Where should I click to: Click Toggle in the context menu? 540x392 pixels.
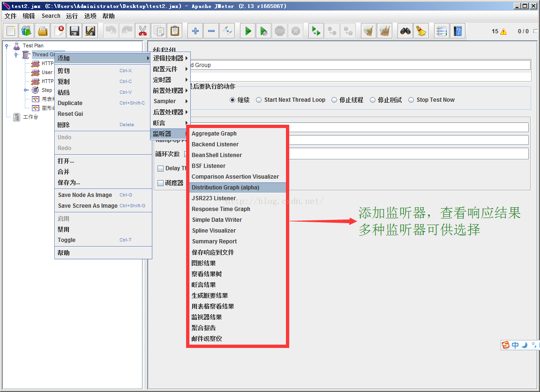click(103, 240)
